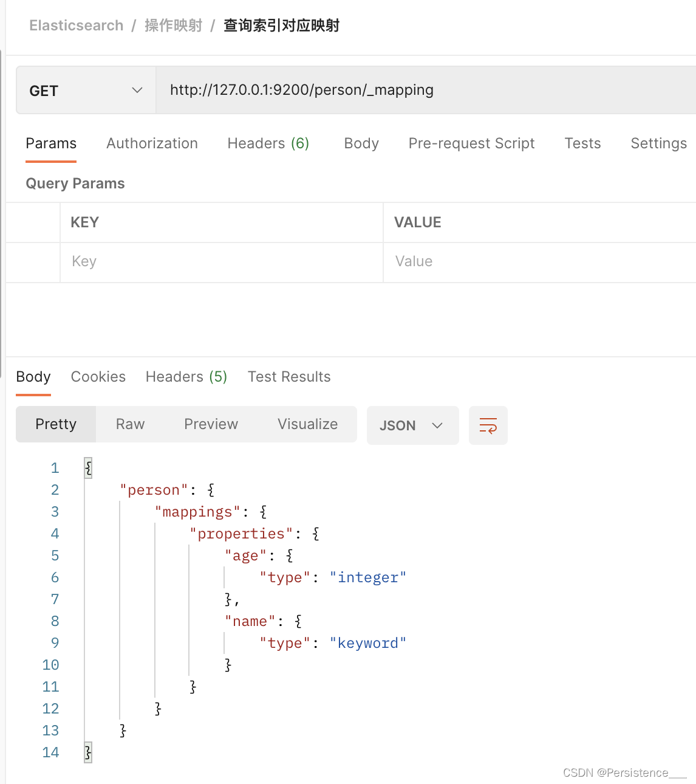Click the "mappings" key in response
The height and width of the screenshot is (784, 696).
pos(198,512)
